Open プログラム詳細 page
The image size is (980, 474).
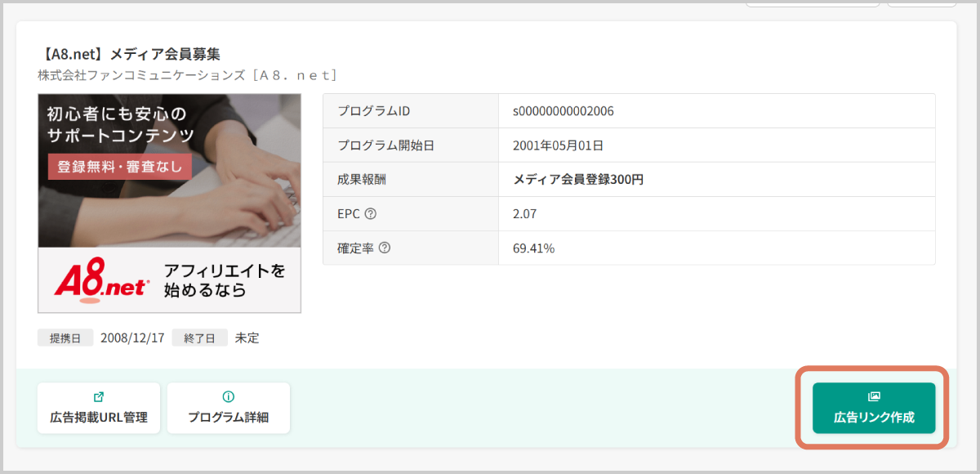[x=229, y=408]
